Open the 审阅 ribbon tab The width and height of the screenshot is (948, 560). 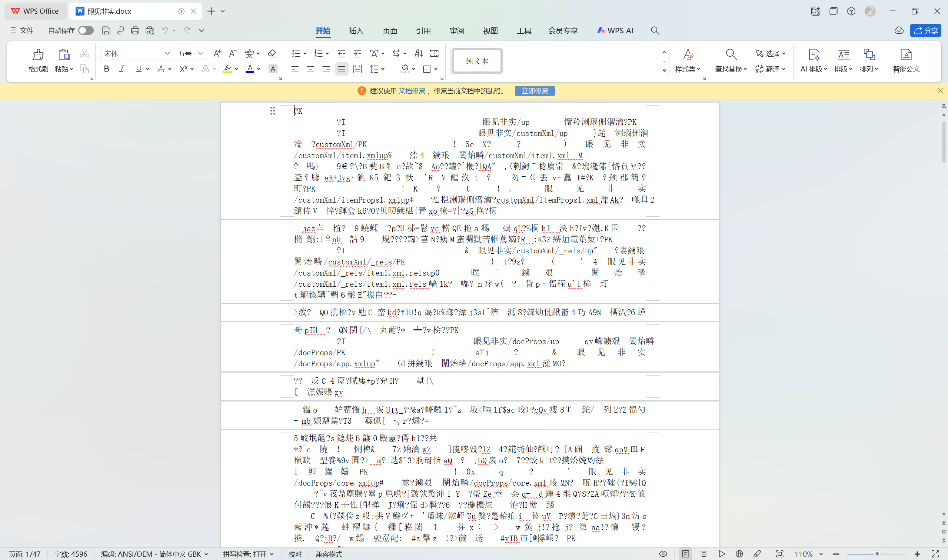pyautogui.click(x=457, y=31)
